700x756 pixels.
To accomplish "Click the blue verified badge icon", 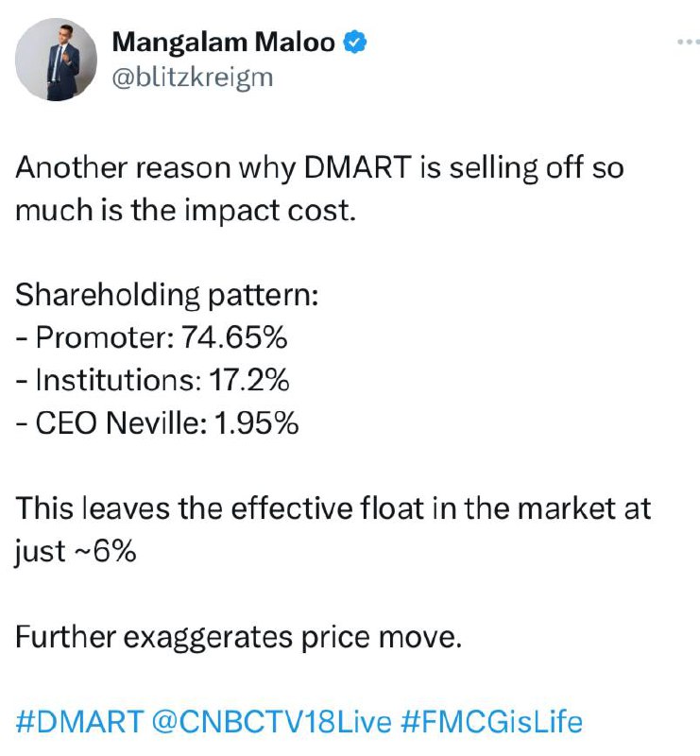I will click(355, 42).
